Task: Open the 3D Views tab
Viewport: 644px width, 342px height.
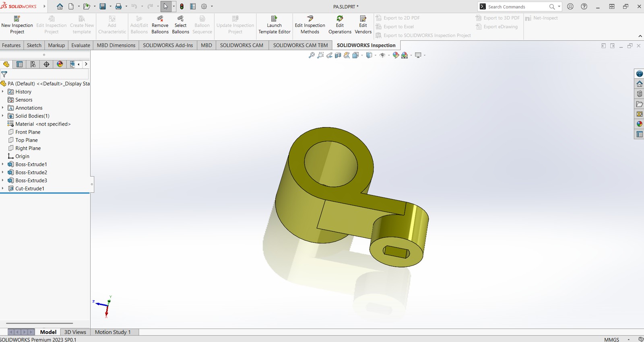Action: coord(75,332)
